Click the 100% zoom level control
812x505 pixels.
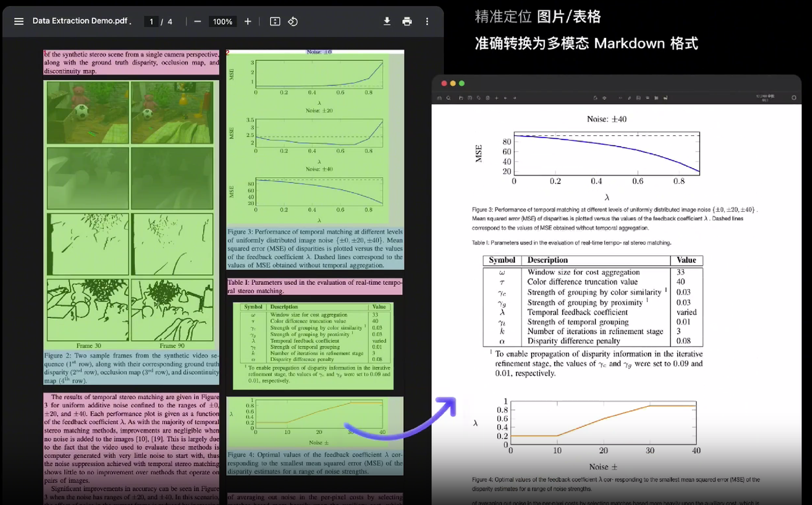point(222,21)
